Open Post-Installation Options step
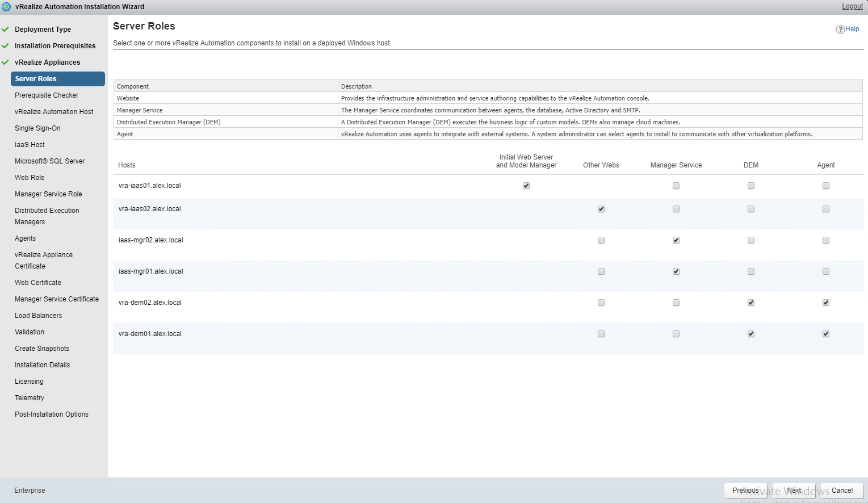 click(x=52, y=414)
